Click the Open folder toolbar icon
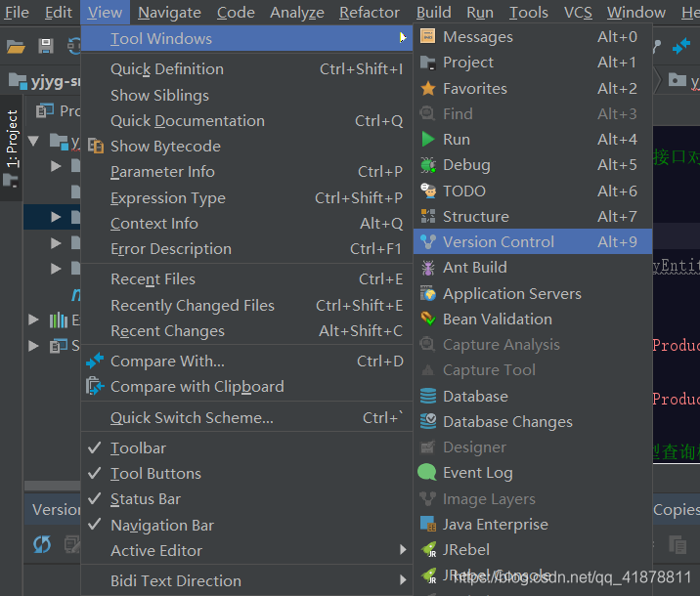This screenshot has width=700, height=596. point(16,46)
